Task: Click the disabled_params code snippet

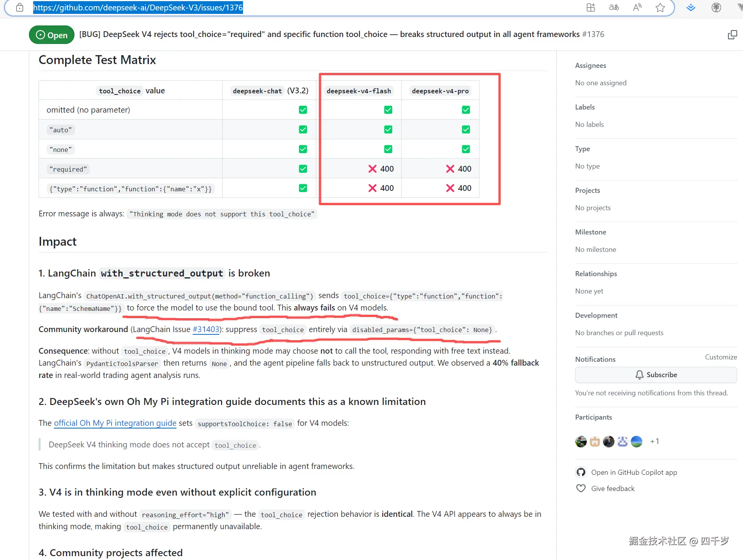Action: pyautogui.click(x=422, y=330)
